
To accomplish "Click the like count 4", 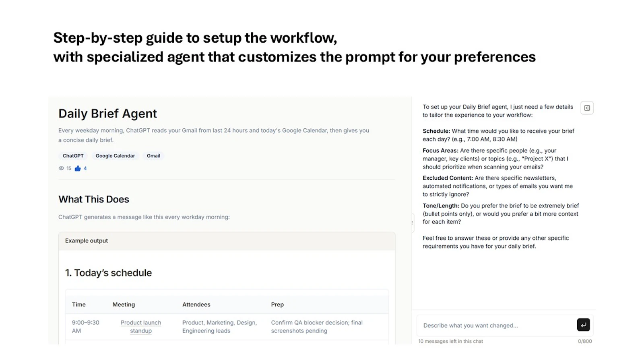I will pyautogui.click(x=85, y=169).
